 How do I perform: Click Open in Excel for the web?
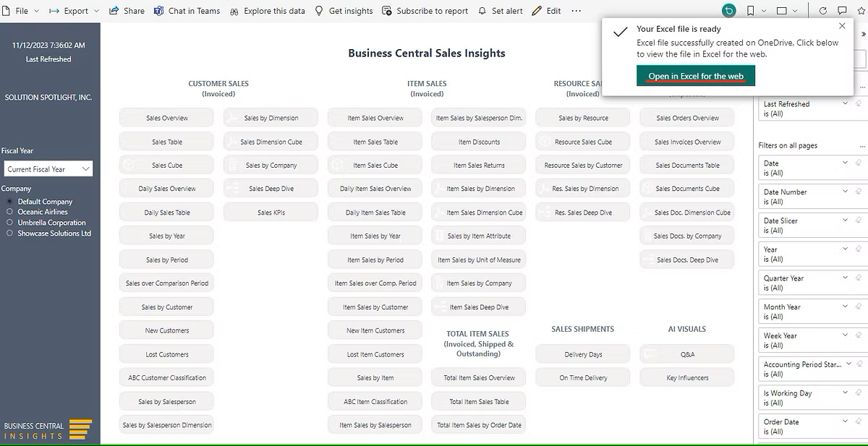pos(696,76)
